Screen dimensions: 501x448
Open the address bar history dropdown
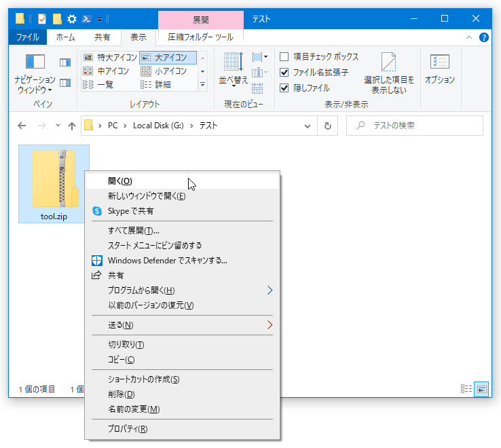tap(308, 126)
